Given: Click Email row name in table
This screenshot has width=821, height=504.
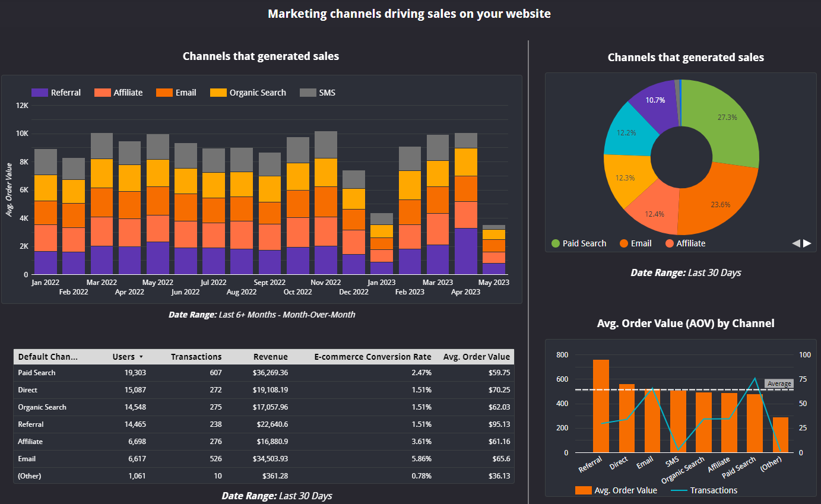Looking at the screenshot, I should pos(27,459).
